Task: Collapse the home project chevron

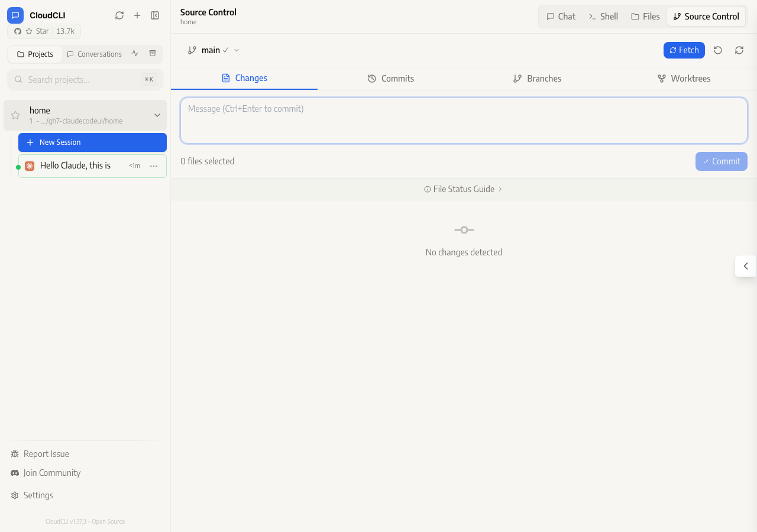Action: click(157, 115)
